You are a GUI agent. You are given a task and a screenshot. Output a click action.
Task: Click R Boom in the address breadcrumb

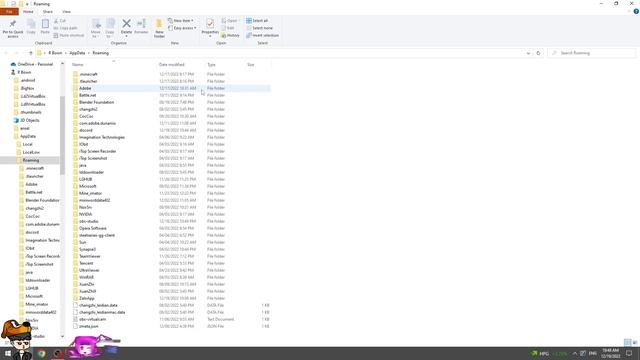[x=55, y=53]
